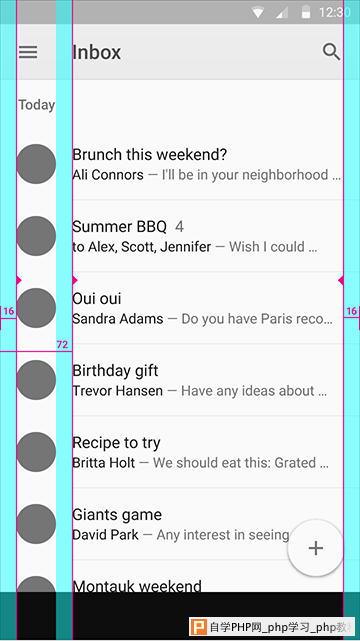Open the Brunch this weekend? email
360x641 pixels.
(x=180, y=164)
